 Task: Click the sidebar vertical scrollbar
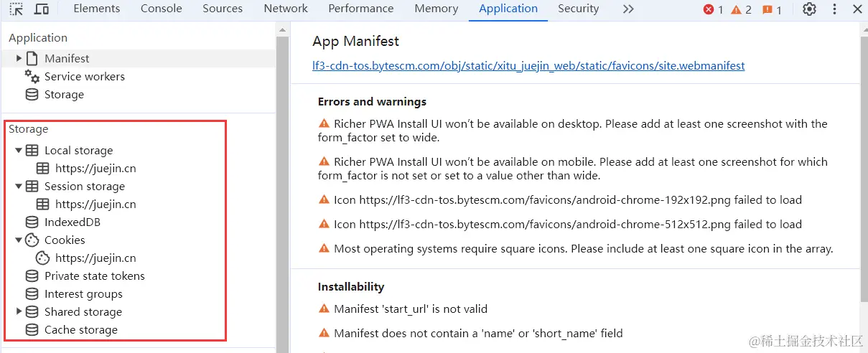[x=283, y=179]
